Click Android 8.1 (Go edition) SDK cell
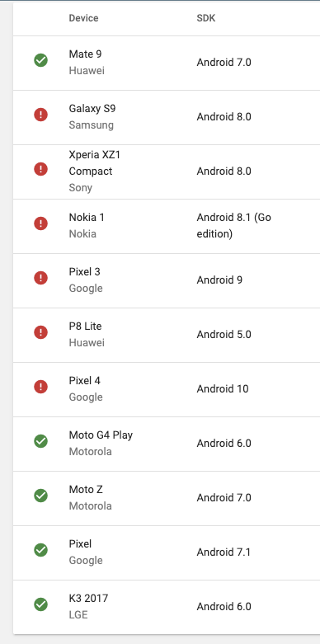This screenshot has width=320, height=644. click(233, 225)
